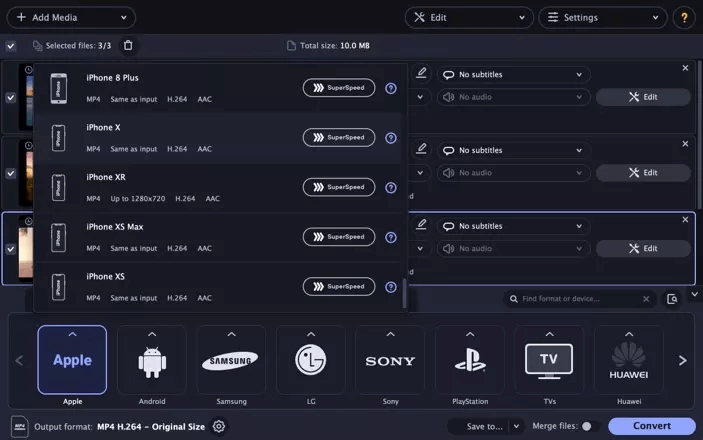
Task: Uncheck the third file's checkbox
Action: pyautogui.click(x=11, y=249)
